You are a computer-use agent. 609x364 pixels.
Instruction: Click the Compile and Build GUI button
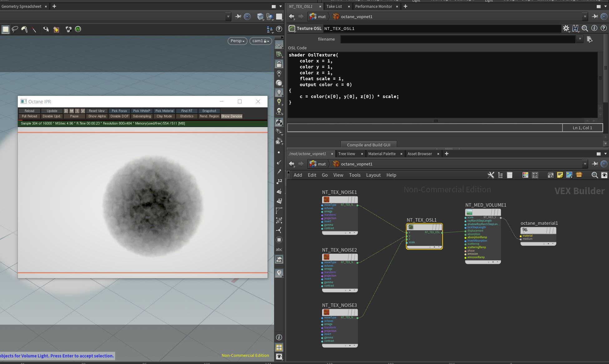pyautogui.click(x=368, y=145)
